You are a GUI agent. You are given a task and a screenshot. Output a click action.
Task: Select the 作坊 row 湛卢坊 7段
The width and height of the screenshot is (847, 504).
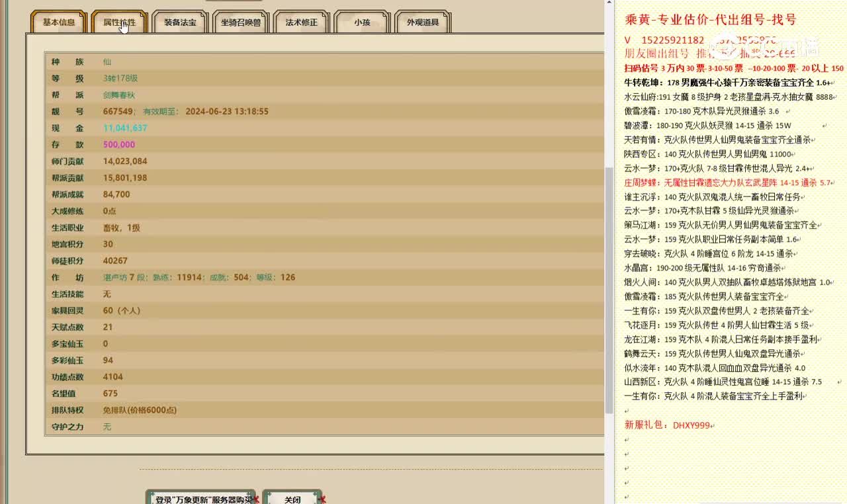tap(199, 277)
